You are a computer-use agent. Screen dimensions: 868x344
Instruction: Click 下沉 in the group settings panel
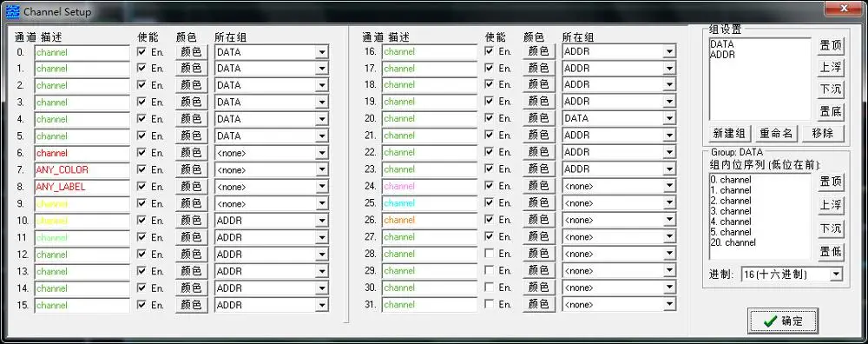831,89
